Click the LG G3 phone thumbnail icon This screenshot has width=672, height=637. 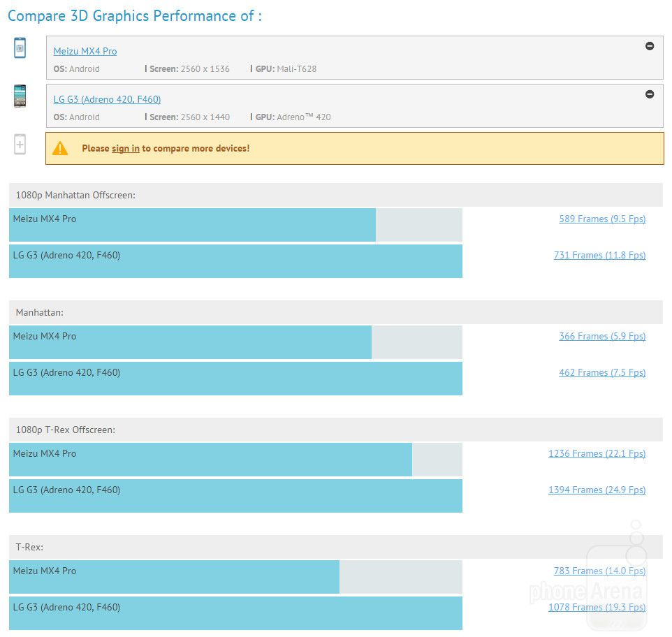coord(20,96)
